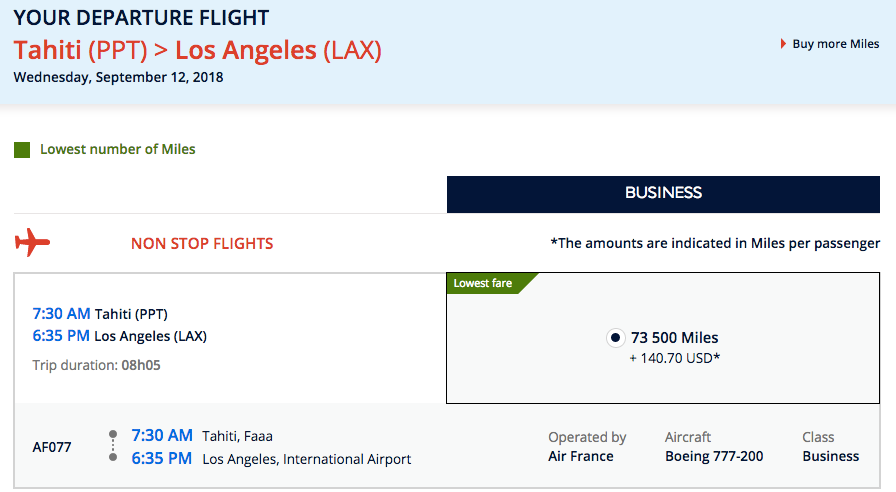Click the NON STOP FLIGHTS heading

pos(202,243)
